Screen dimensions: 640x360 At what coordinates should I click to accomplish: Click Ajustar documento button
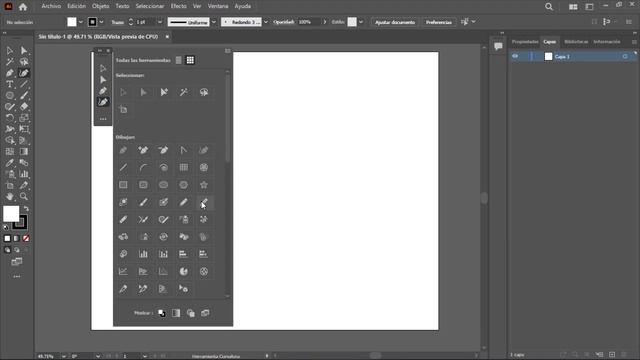coord(395,22)
